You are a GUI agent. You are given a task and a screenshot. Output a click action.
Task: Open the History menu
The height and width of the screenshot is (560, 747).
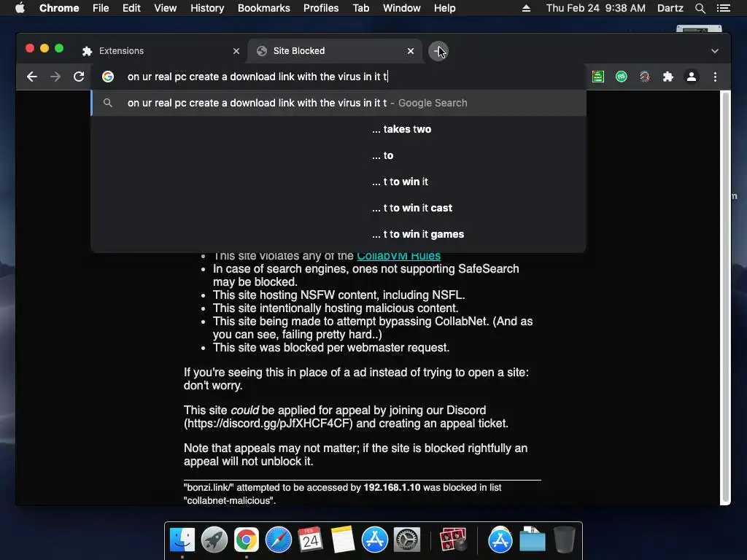click(x=207, y=8)
